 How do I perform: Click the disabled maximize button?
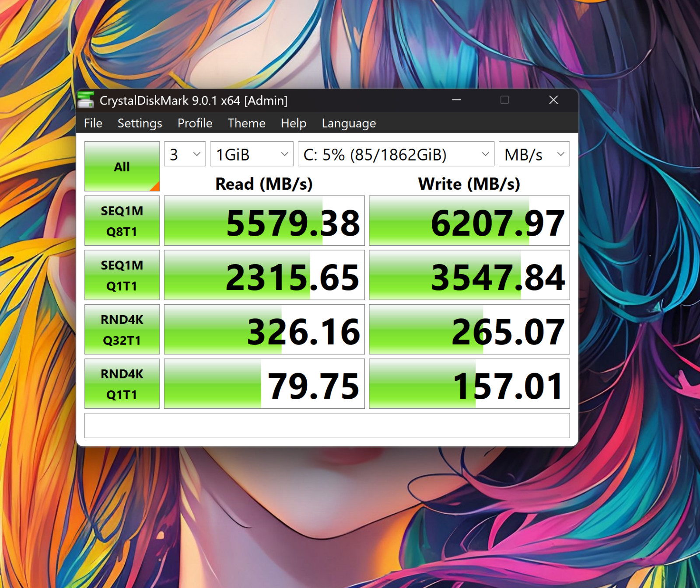pos(504,100)
